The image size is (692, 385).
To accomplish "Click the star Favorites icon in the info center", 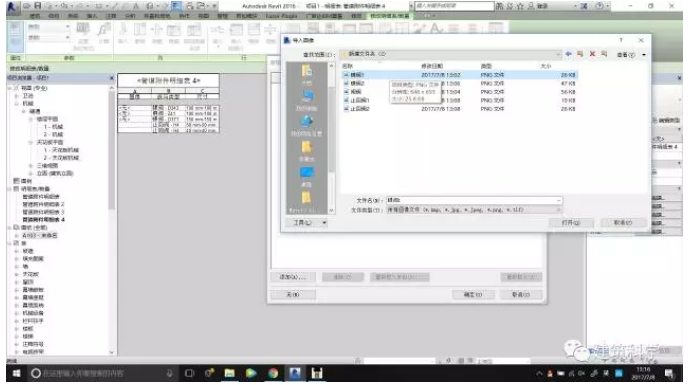I will (521, 6).
